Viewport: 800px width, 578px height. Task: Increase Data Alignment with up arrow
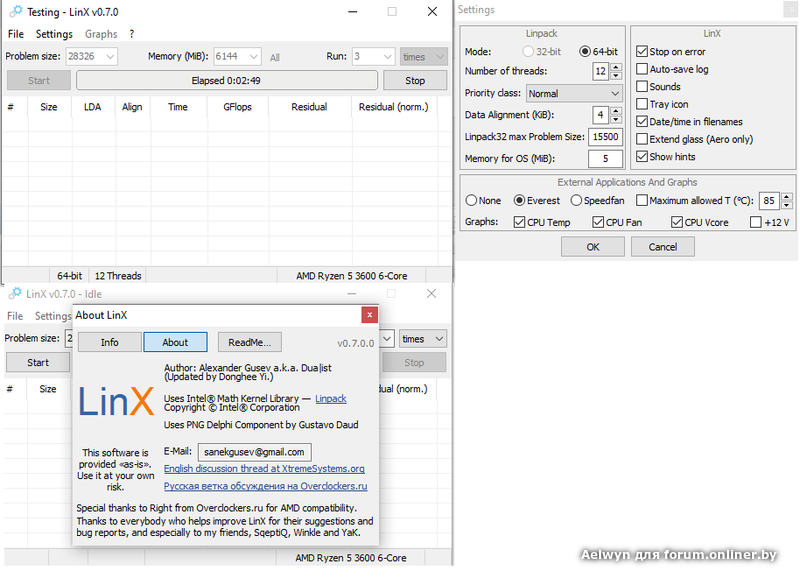coord(616,111)
